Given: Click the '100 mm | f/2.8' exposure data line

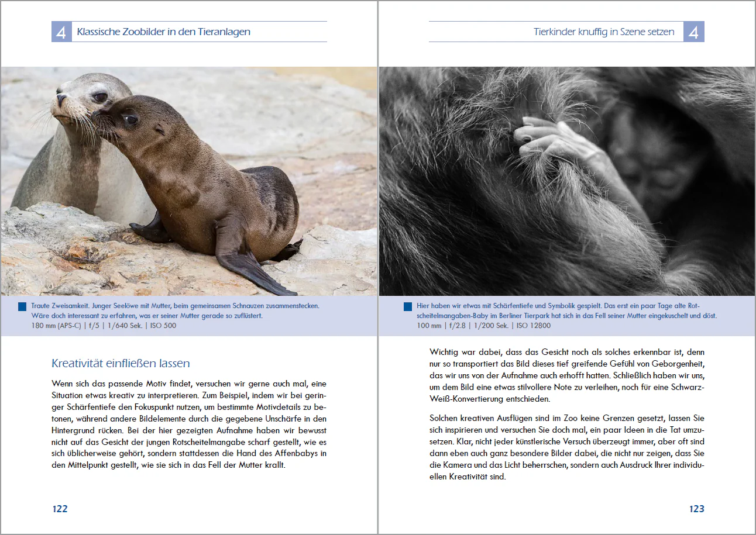Looking at the screenshot, I should coord(483,326).
